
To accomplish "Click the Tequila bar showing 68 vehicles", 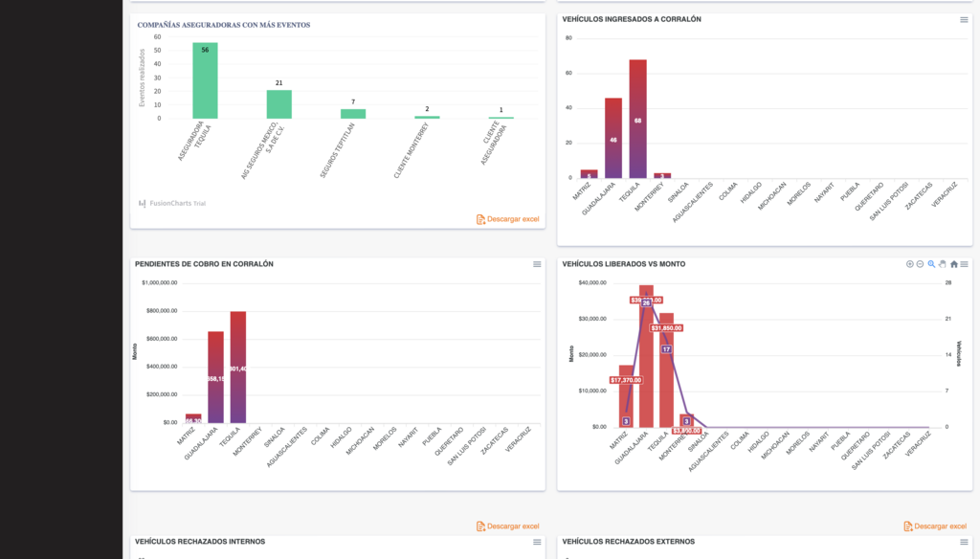I will coord(638,120).
